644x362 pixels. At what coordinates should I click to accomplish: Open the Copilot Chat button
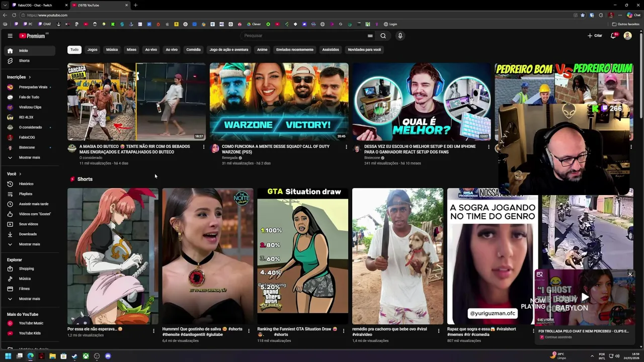click(x=633, y=15)
